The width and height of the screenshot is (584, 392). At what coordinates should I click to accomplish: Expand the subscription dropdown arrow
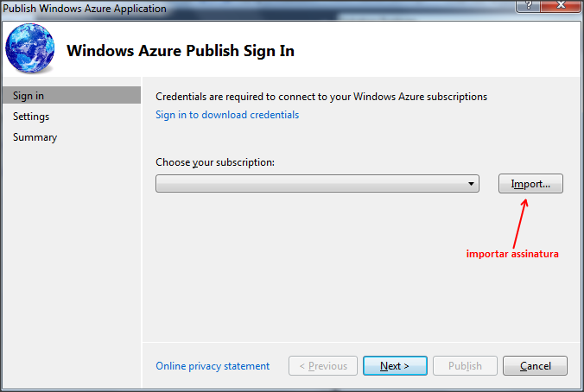[x=471, y=184]
